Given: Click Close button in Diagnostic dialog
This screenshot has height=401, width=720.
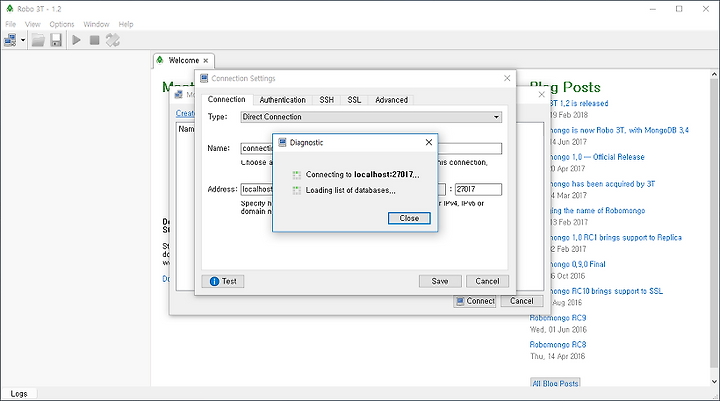Looking at the screenshot, I should pos(409,218).
